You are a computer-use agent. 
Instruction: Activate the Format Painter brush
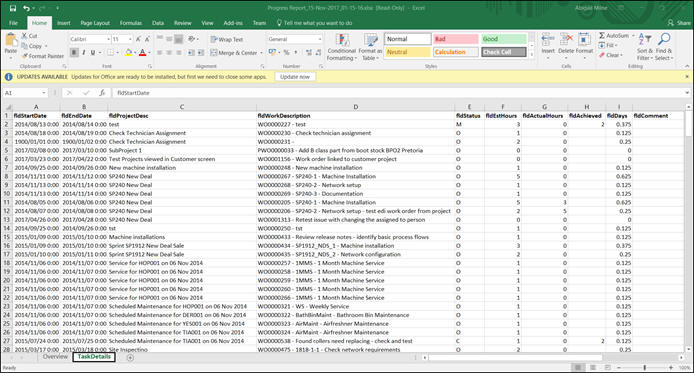24,56
